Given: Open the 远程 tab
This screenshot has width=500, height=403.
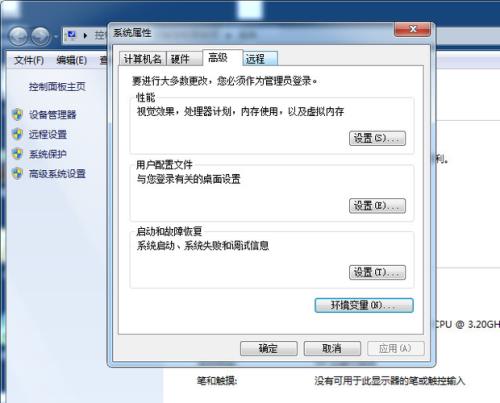Looking at the screenshot, I should 260,59.
